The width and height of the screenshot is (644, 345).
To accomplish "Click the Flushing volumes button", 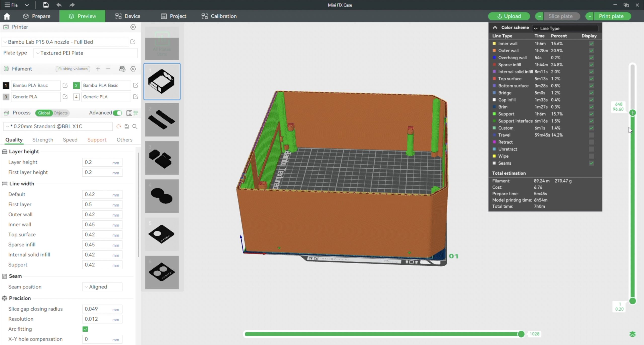I will (73, 69).
